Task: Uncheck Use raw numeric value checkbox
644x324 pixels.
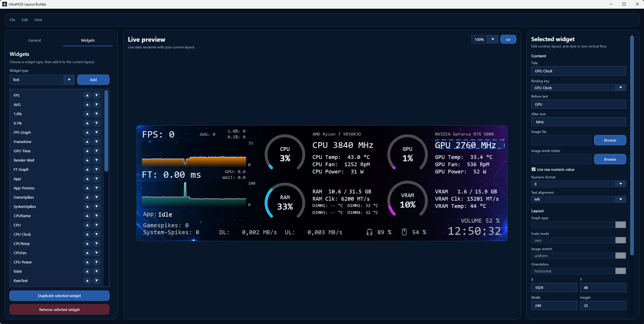Action: click(x=534, y=169)
